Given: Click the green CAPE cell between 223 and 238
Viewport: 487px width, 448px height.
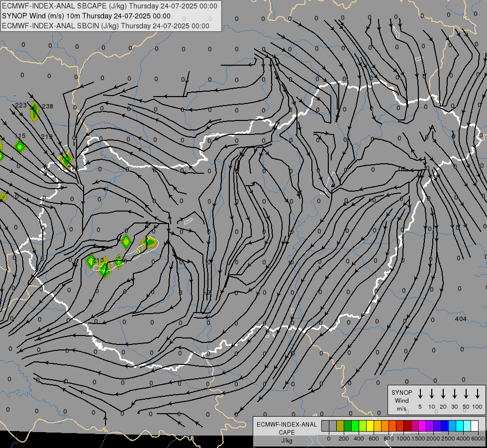Looking at the screenshot, I should coord(34,112).
